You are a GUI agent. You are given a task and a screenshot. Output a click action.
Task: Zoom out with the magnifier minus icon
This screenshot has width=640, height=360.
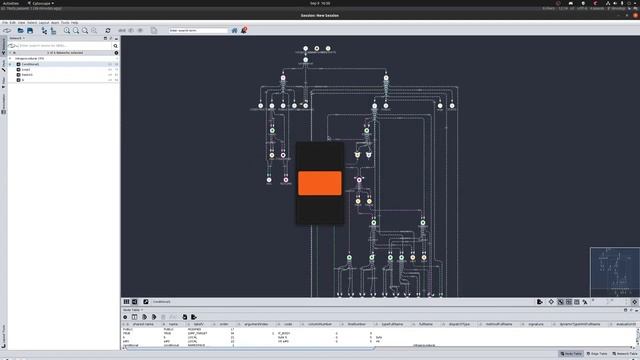[76, 31]
